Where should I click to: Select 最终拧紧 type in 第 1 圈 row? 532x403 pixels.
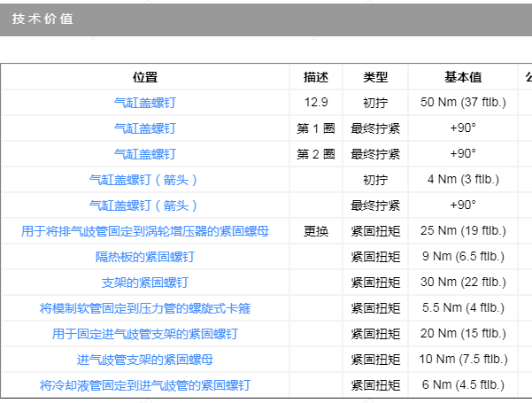(x=375, y=128)
